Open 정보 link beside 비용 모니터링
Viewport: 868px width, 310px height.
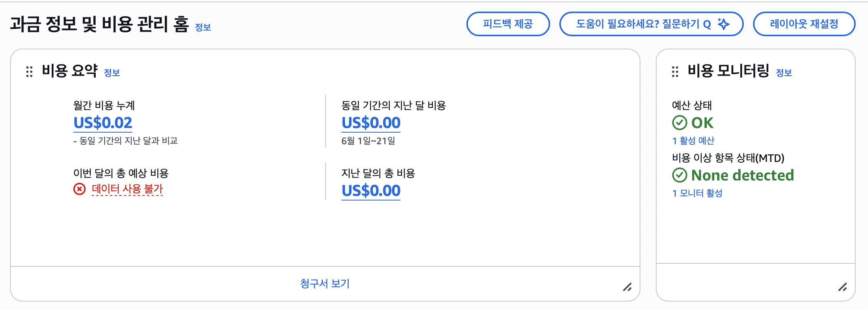(784, 73)
